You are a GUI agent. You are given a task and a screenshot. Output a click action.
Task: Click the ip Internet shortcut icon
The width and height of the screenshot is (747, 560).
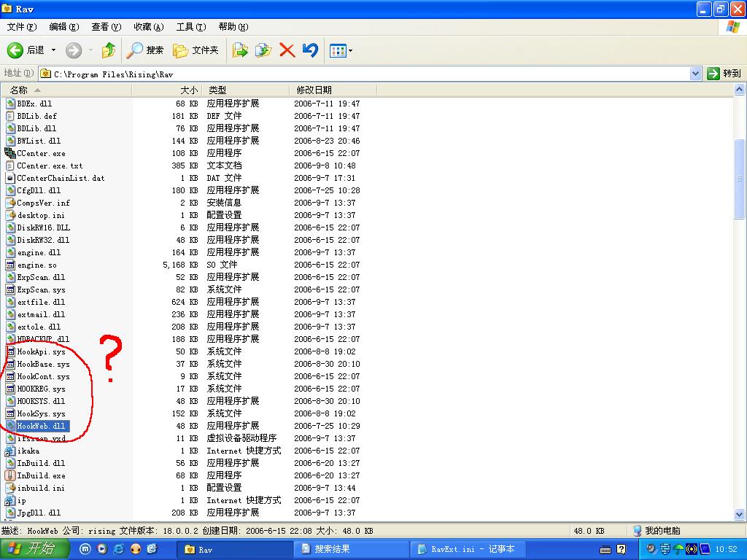pyautogui.click(x=10, y=500)
